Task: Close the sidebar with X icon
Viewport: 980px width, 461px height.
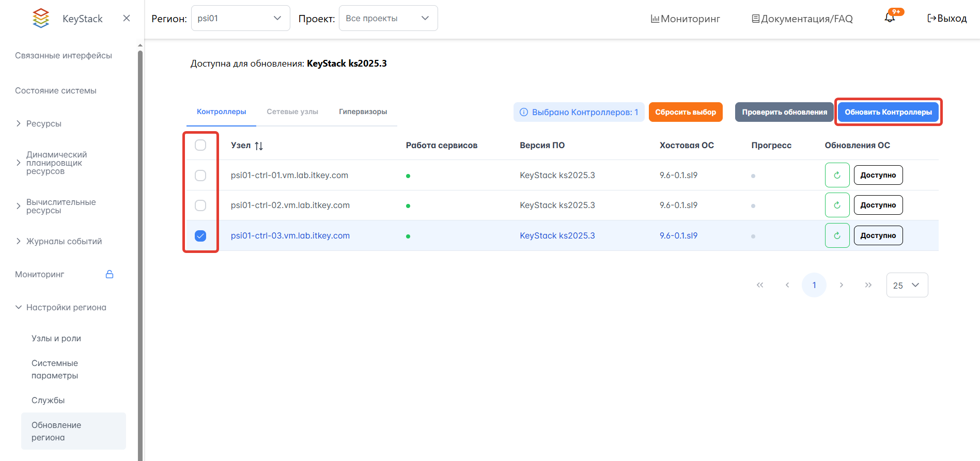Action: 127,18
